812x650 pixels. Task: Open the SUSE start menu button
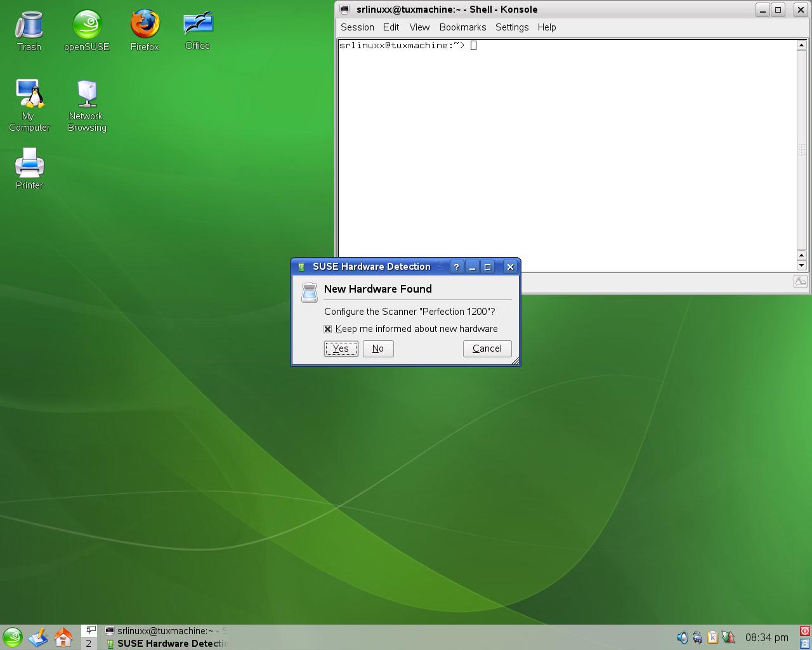13,637
